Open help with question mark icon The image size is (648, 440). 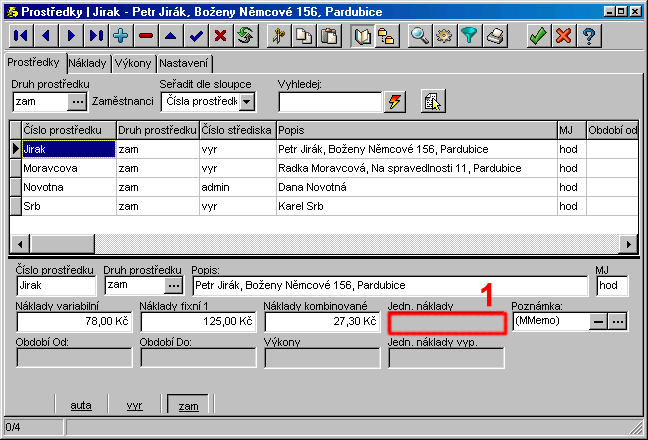[x=590, y=36]
